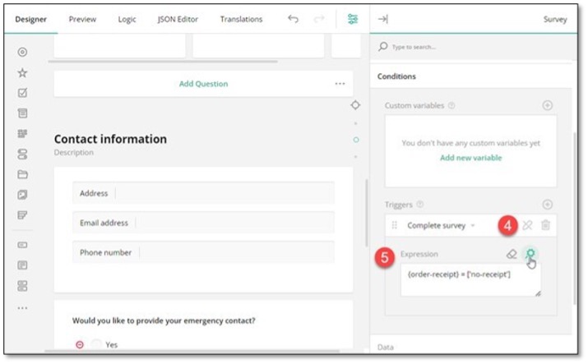Viewport: 588px width, 364px height.
Task: Expand more toolbox items ellipsis
Action: 22,308
